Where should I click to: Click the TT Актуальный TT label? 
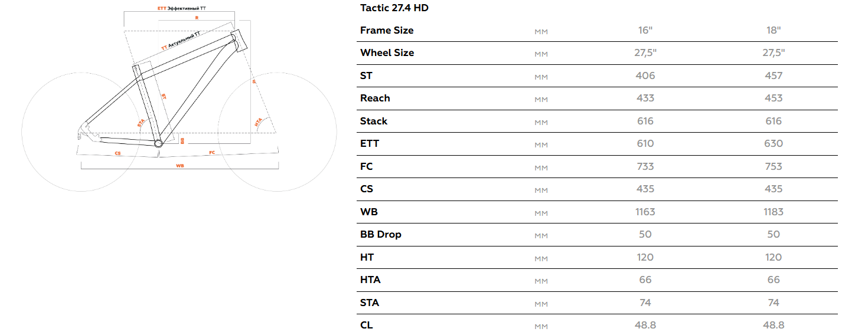(181, 41)
